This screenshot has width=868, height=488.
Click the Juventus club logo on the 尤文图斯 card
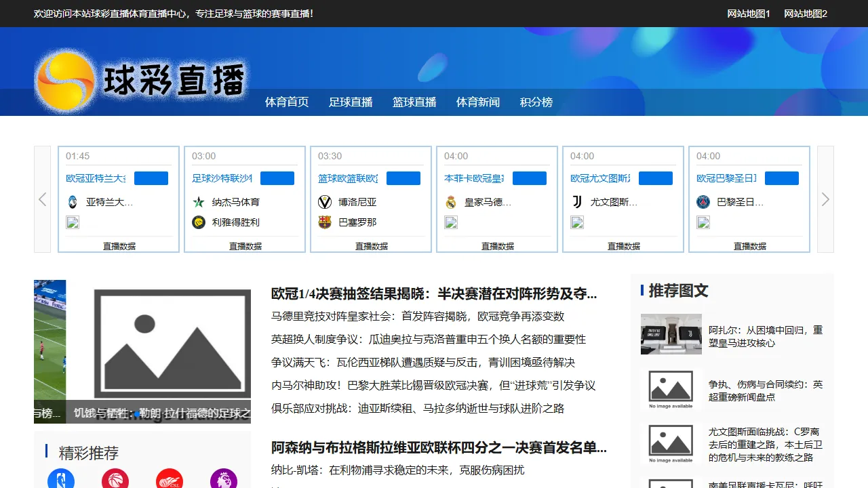[x=577, y=201]
